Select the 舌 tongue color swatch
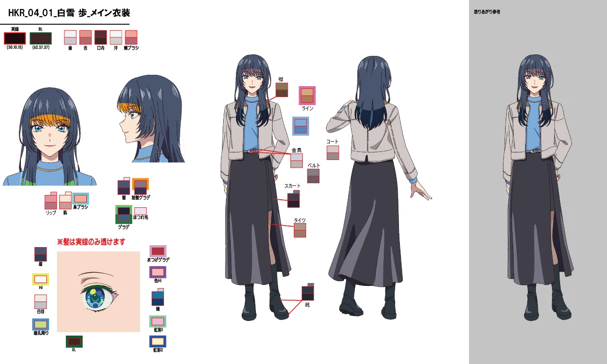 tap(85, 37)
